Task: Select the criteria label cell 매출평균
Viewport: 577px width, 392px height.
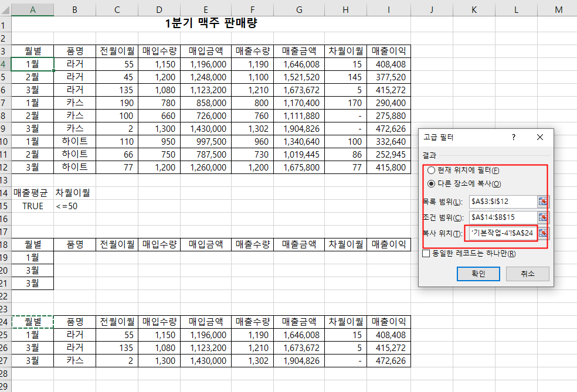Action: (33, 193)
